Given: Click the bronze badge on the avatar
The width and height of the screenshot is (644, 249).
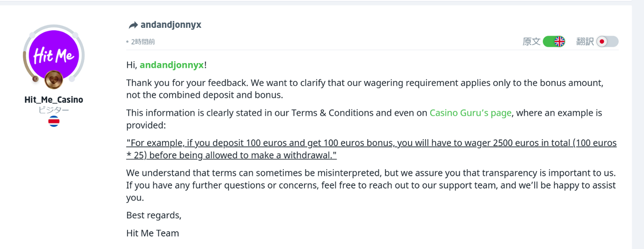Looking at the screenshot, I should pyautogui.click(x=54, y=79).
